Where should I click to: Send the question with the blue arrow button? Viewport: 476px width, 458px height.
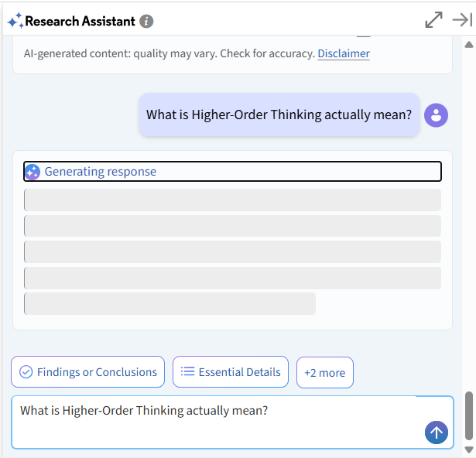pyautogui.click(x=437, y=432)
